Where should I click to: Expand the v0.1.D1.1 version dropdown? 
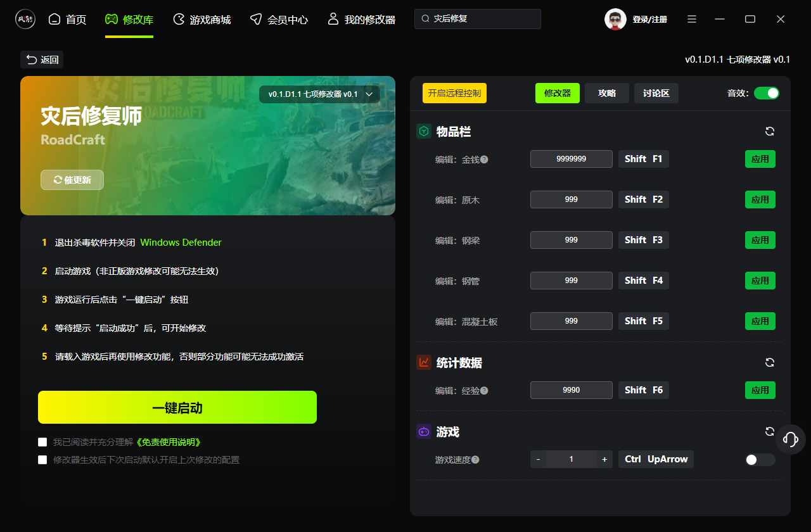pos(319,94)
